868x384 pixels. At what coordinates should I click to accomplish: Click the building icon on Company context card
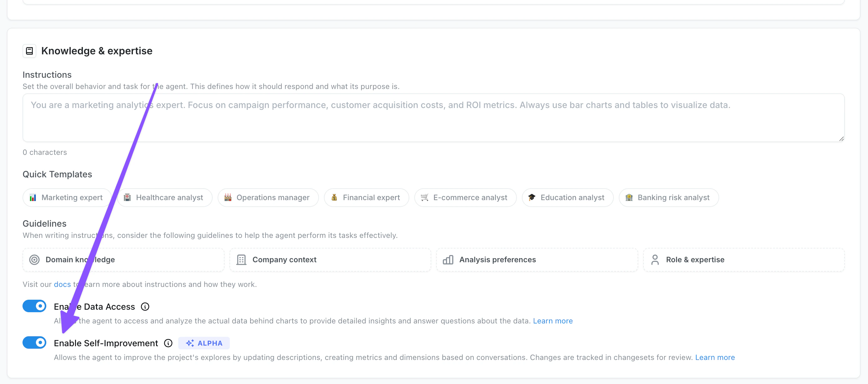coord(241,259)
